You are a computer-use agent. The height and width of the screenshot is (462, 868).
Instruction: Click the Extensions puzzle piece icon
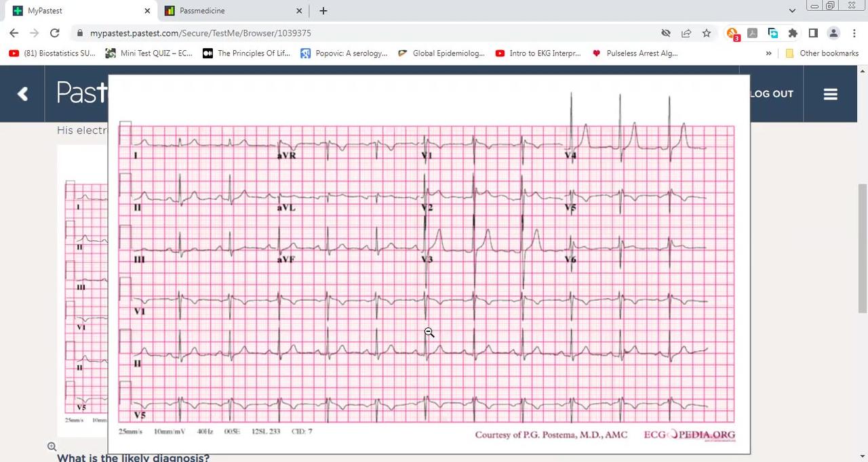pyautogui.click(x=793, y=33)
